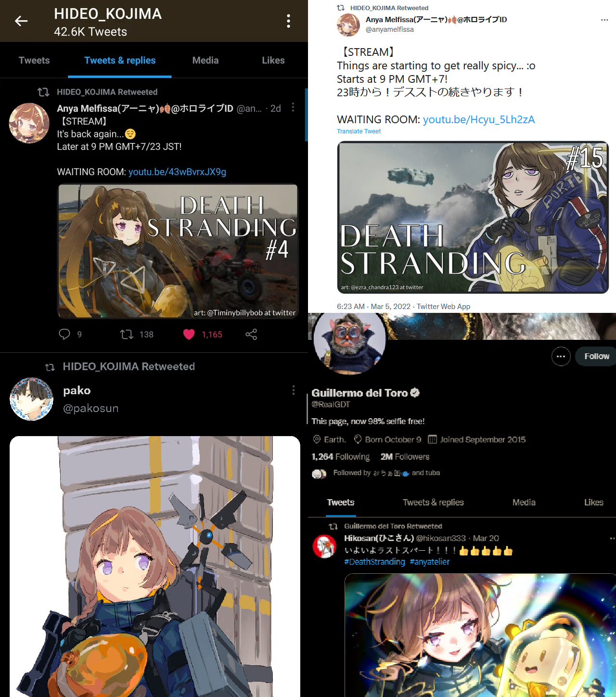Viewport: 616px width, 697px height.
Task: Switch to HIDEO_KOJIMA's Media tab
Action: coord(205,60)
